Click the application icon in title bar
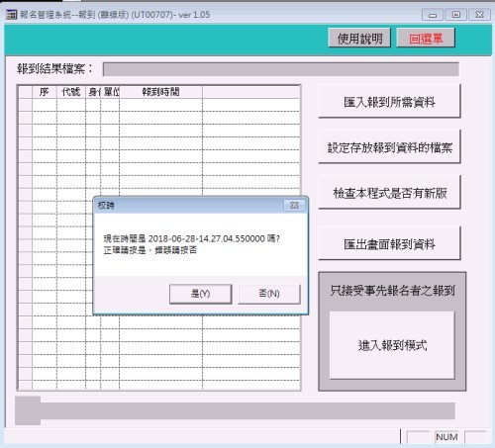The height and width of the screenshot is (448, 495). click(x=11, y=15)
